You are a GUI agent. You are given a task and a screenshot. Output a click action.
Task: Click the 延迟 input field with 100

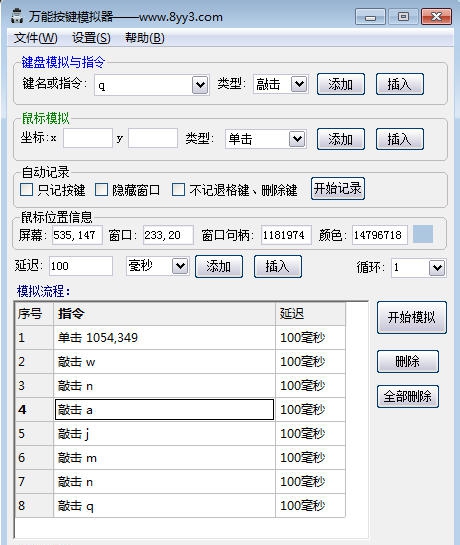81,266
